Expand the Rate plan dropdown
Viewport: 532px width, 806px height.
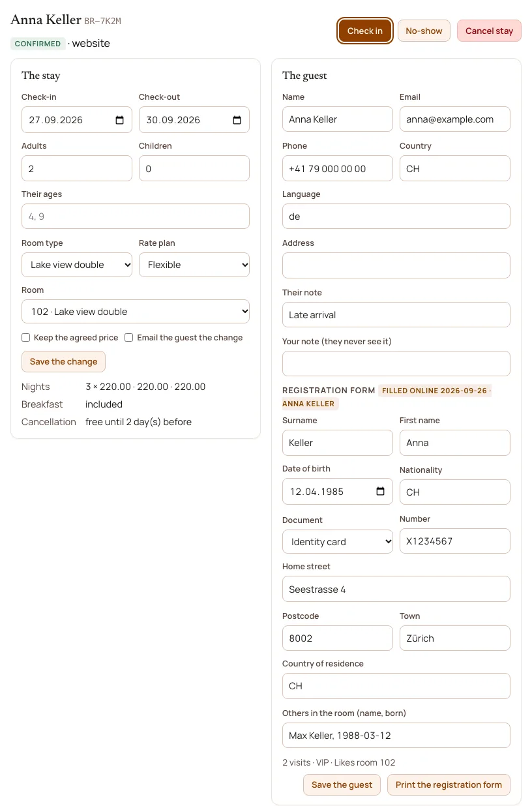point(194,265)
